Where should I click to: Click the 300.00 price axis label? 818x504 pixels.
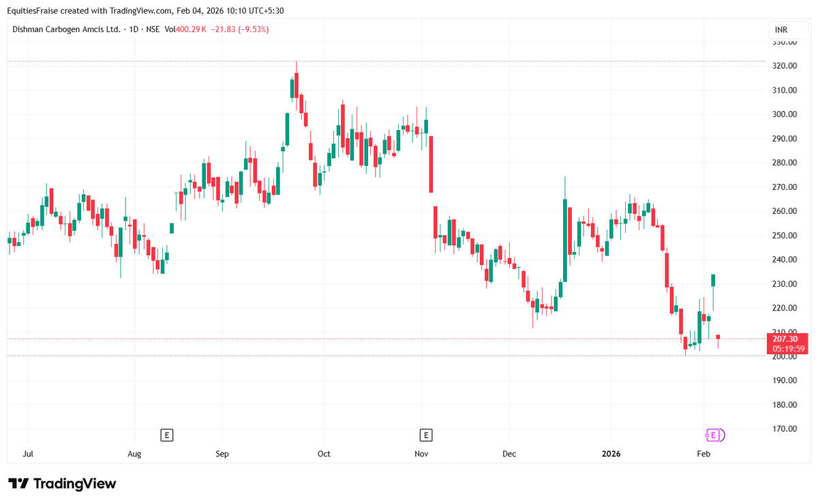tap(786, 114)
